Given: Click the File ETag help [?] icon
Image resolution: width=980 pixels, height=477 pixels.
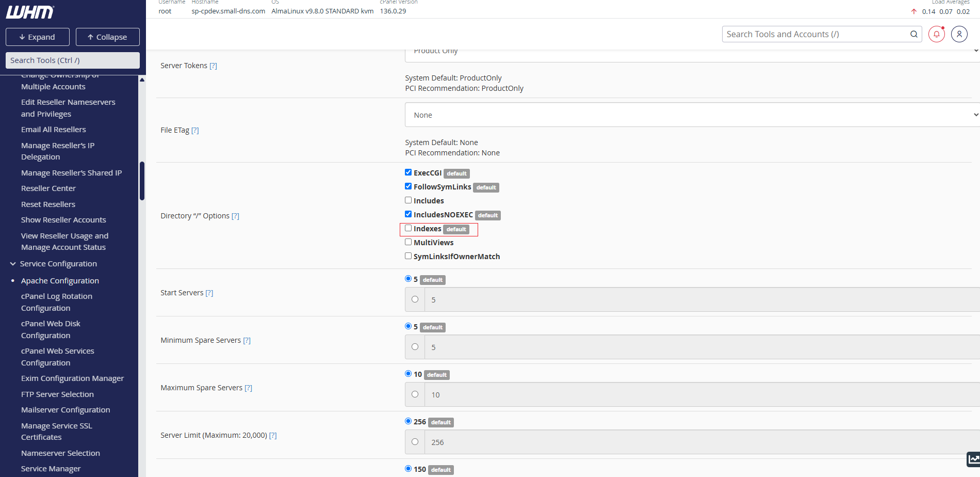Looking at the screenshot, I should 195,130.
